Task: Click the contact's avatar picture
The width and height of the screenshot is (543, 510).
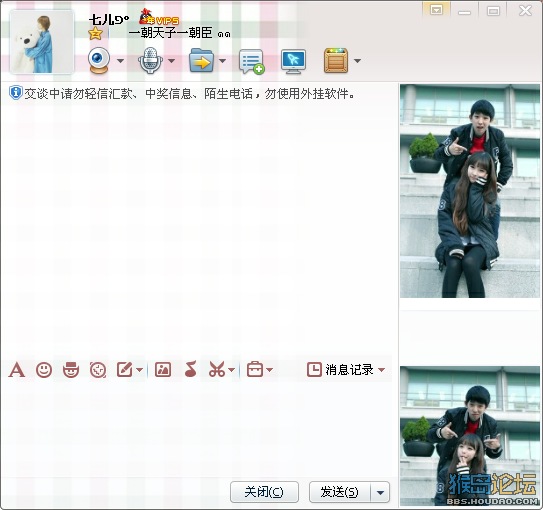Action: click(42, 42)
